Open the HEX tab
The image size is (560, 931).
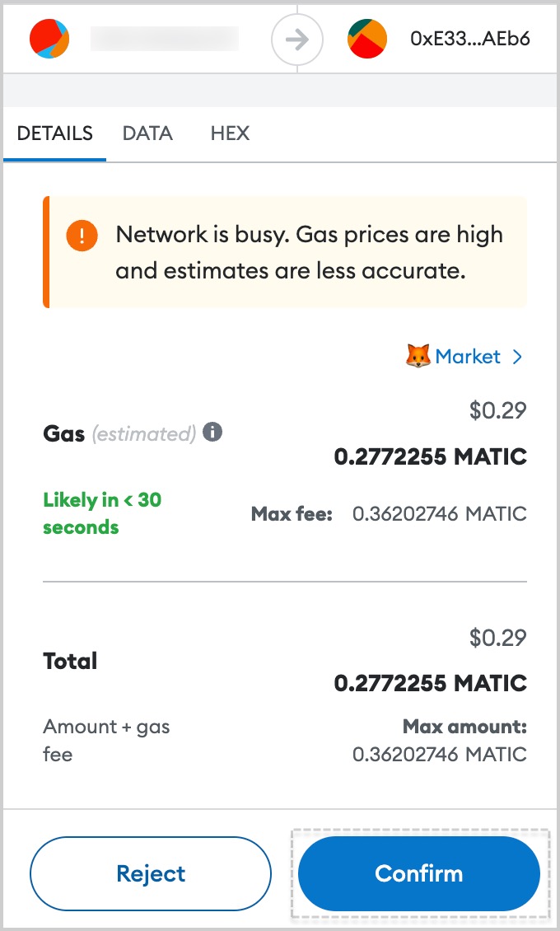230,133
